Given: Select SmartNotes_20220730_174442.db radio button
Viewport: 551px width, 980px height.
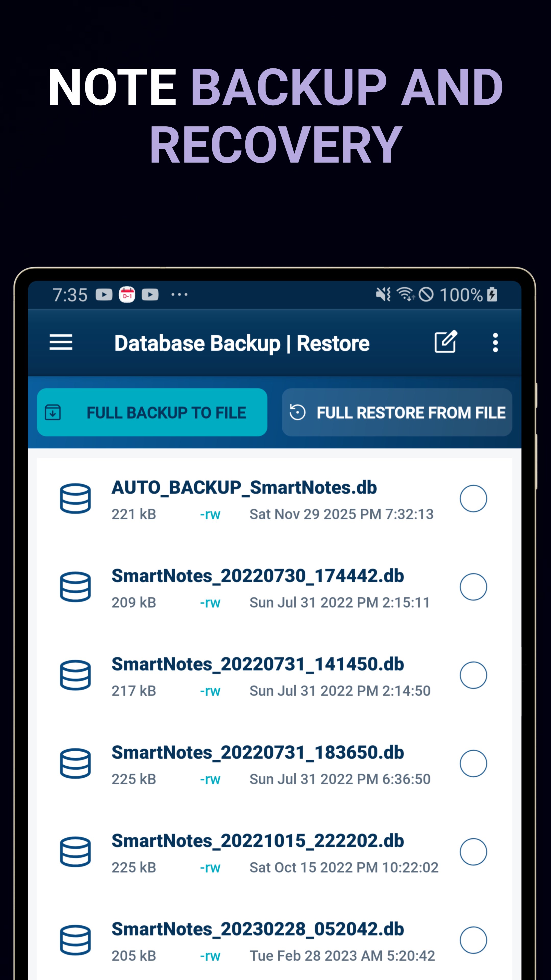Looking at the screenshot, I should click(473, 587).
